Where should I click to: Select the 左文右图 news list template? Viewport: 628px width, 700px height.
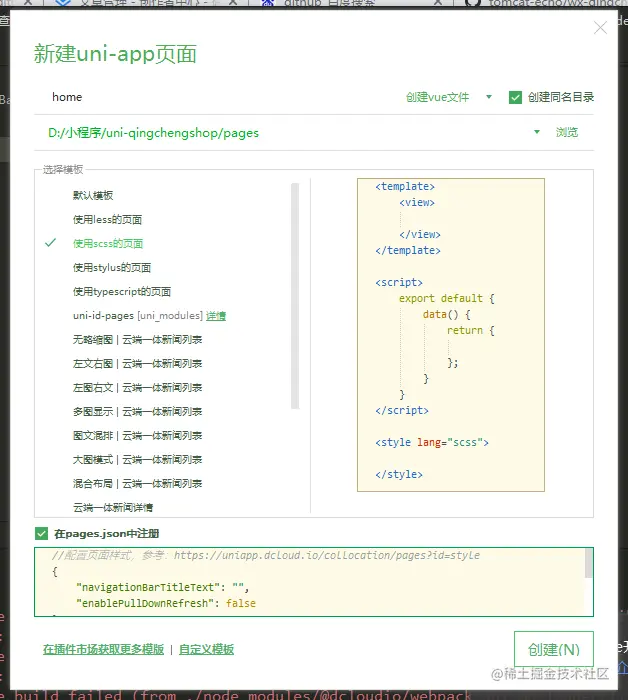137,364
